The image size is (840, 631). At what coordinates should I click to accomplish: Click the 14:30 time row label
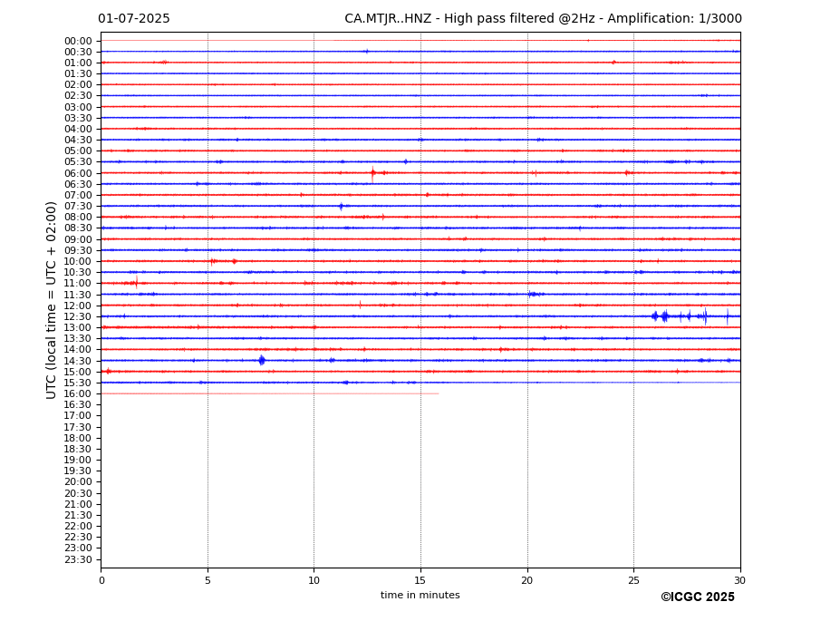pyautogui.click(x=78, y=361)
